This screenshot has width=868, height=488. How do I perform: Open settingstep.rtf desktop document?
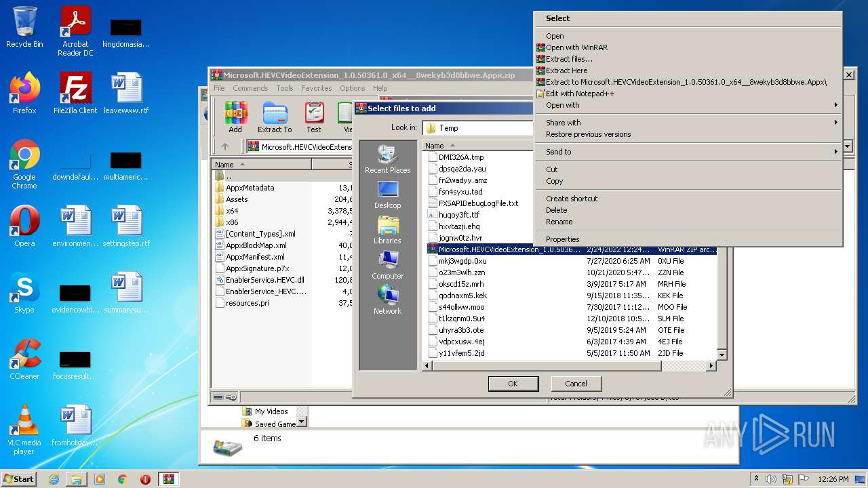pos(126,226)
